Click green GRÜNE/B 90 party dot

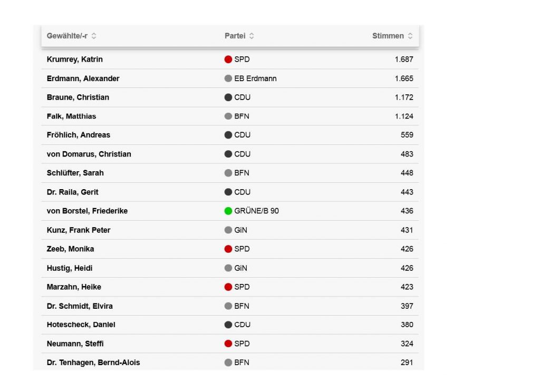228,211
